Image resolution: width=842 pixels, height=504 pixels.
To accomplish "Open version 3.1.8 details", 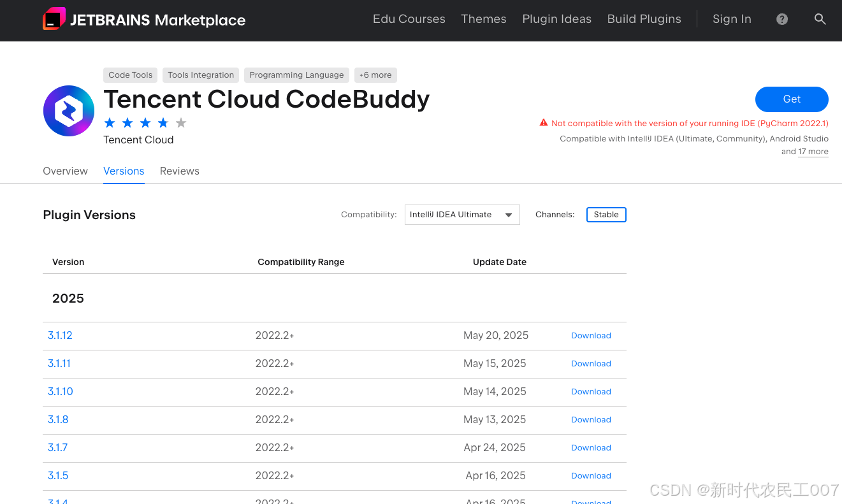I will pyautogui.click(x=58, y=419).
